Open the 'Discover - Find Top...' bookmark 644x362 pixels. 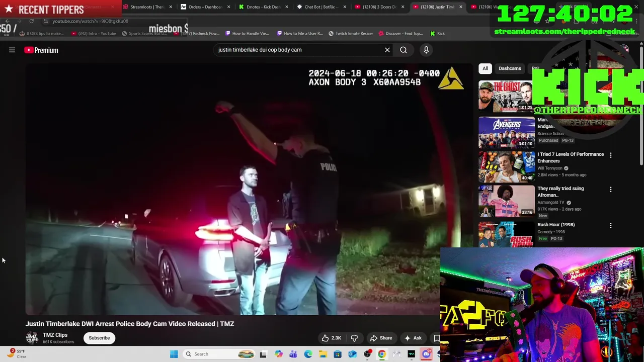pyautogui.click(x=400, y=33)
